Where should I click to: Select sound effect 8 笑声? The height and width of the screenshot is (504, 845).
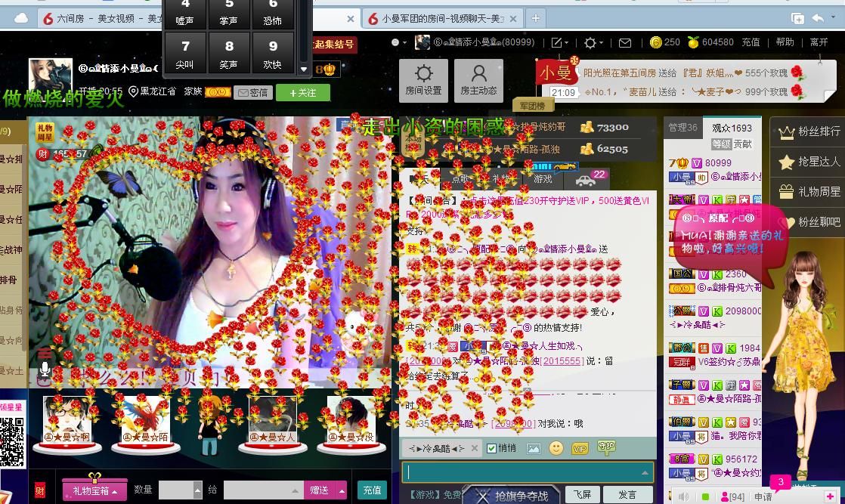[229, 53]
